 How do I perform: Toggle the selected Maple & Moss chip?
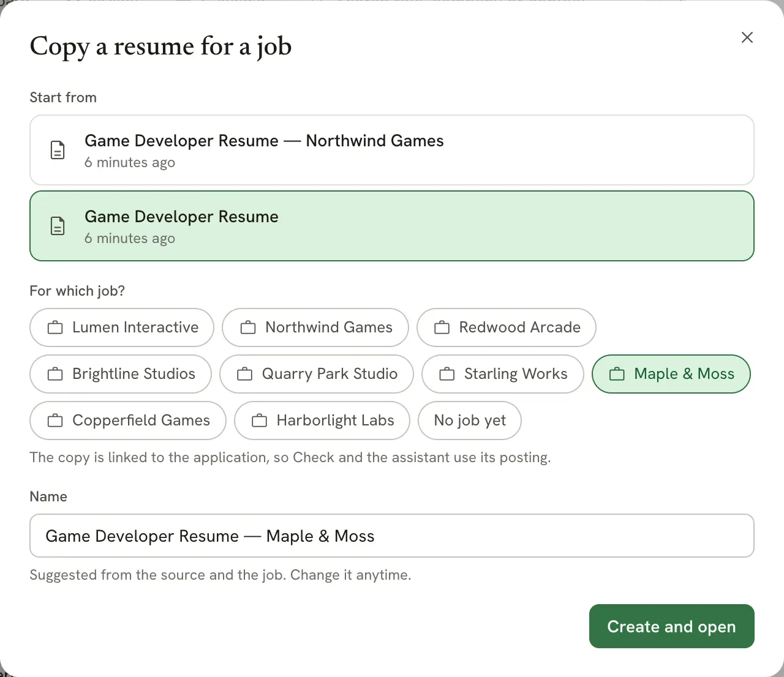tap(671, 374)
